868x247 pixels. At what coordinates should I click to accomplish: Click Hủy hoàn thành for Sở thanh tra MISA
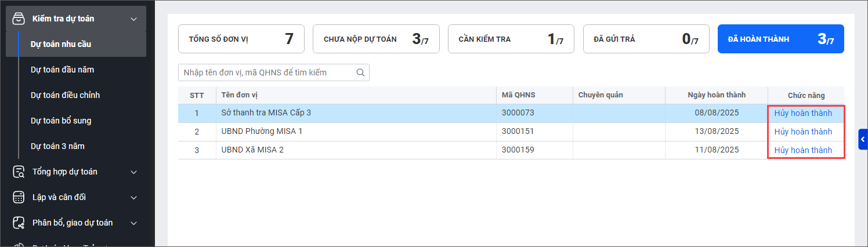click(x=803, y=113)
